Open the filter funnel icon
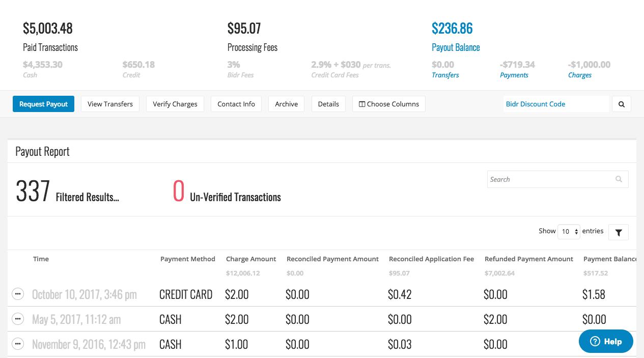Image resolution: width=644 pixels, height=358 pixels. click(618, 232)
